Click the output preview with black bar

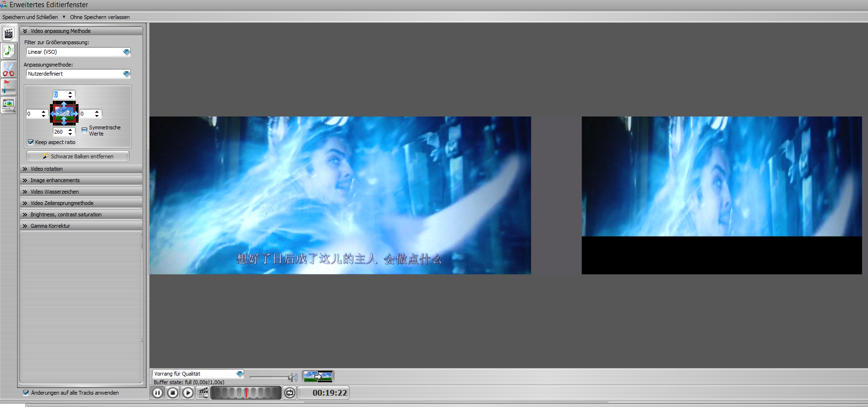(721, 195)
